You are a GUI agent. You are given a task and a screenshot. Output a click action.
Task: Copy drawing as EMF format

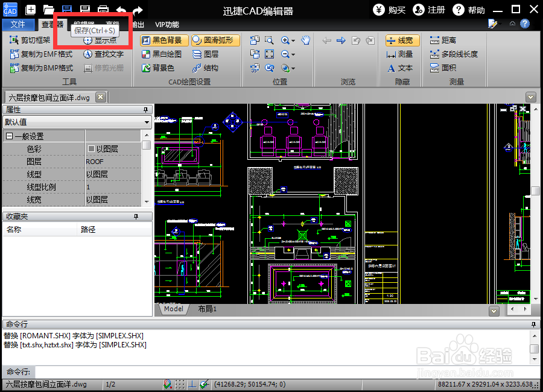[41, 54]
